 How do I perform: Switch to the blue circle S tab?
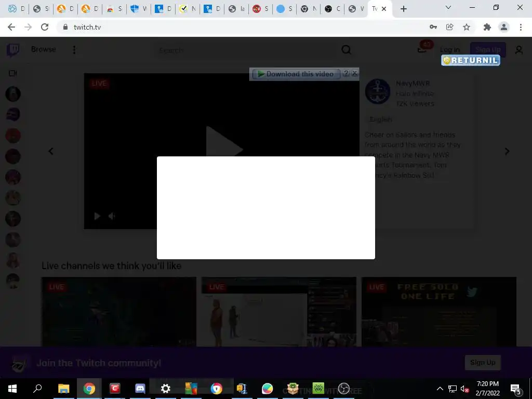284,9
